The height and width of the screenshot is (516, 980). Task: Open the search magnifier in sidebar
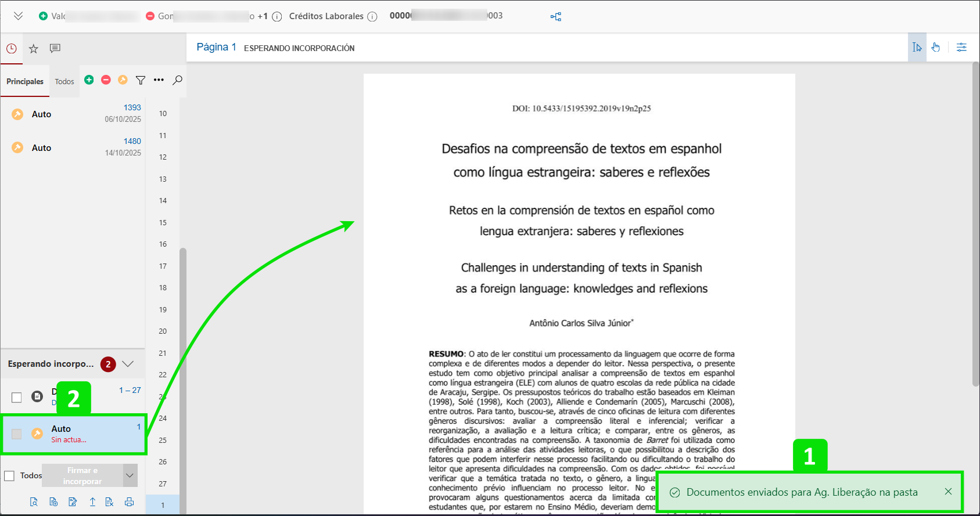click(x=178, y=80)
